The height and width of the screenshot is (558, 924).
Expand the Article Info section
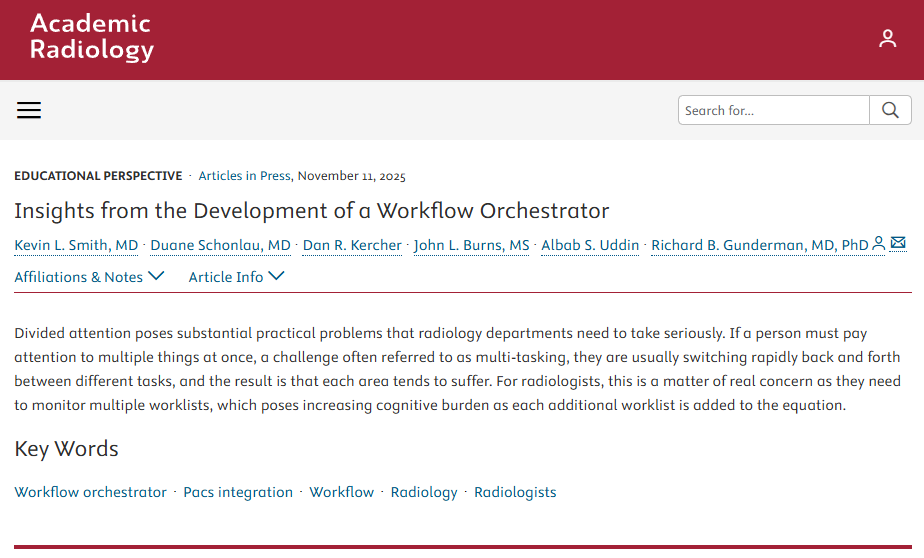pos(236,277)
